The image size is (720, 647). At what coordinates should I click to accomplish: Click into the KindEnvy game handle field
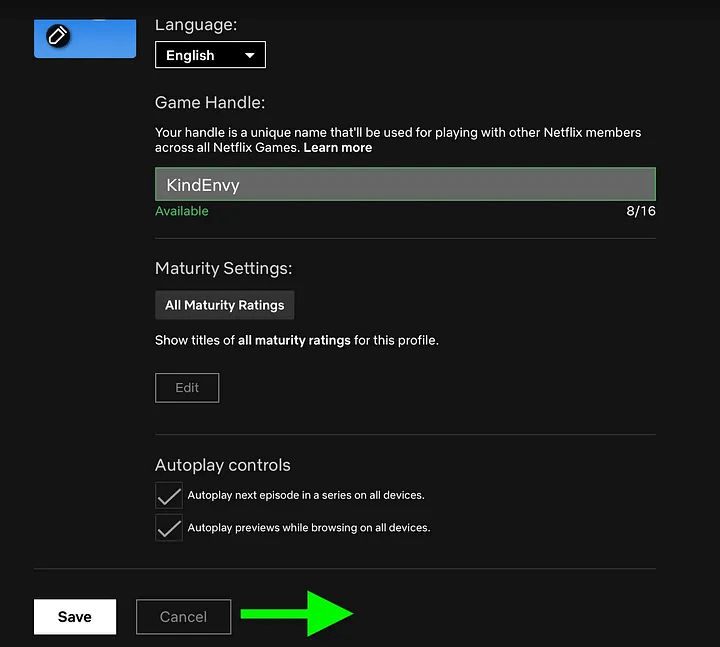(x=405, y=184)
